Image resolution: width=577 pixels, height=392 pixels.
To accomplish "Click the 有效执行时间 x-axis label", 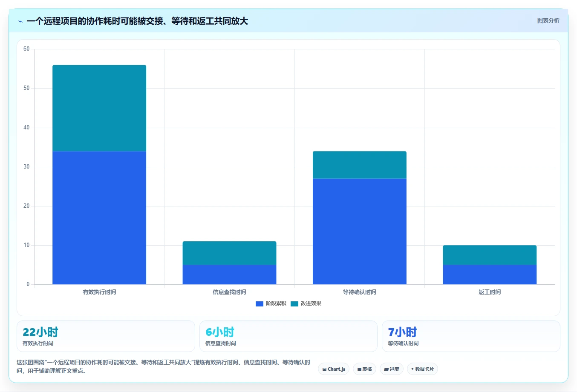I will [x=99, y=292].
